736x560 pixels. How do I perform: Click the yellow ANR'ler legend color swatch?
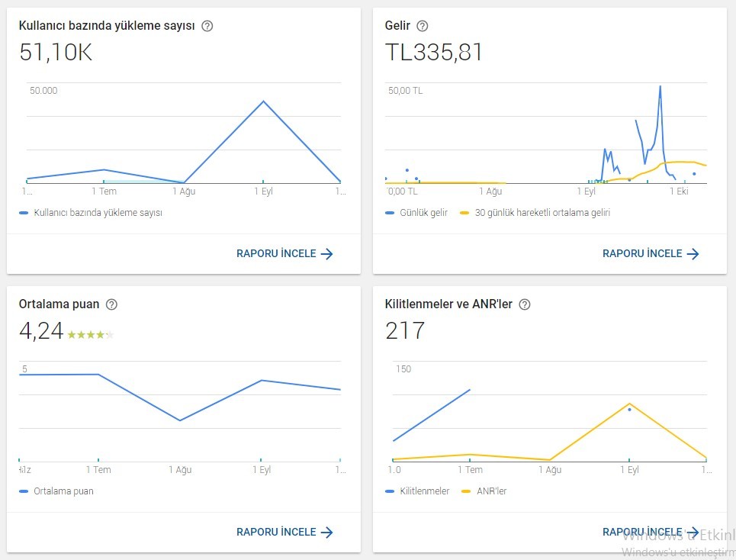click(466, 491)
